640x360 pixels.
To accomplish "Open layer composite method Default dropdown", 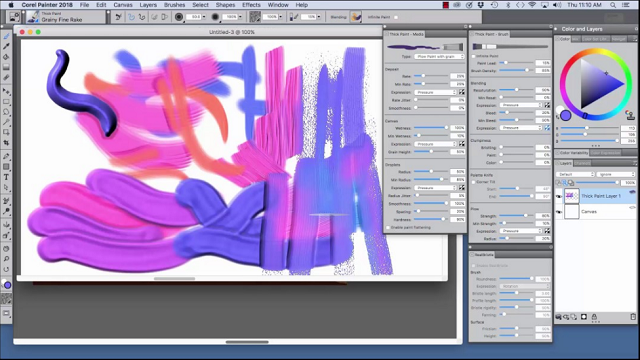I will [x=576, y=174].
